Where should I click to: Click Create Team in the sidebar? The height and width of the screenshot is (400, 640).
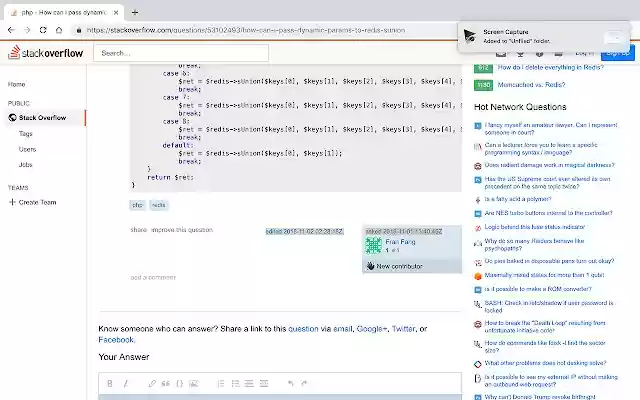coord(38,202)
